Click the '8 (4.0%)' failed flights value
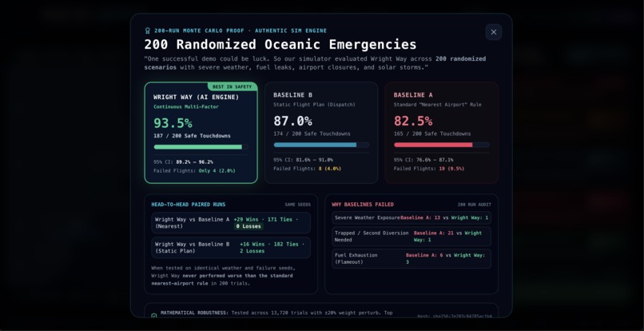644x331 pixels. (x=330, y=169)
